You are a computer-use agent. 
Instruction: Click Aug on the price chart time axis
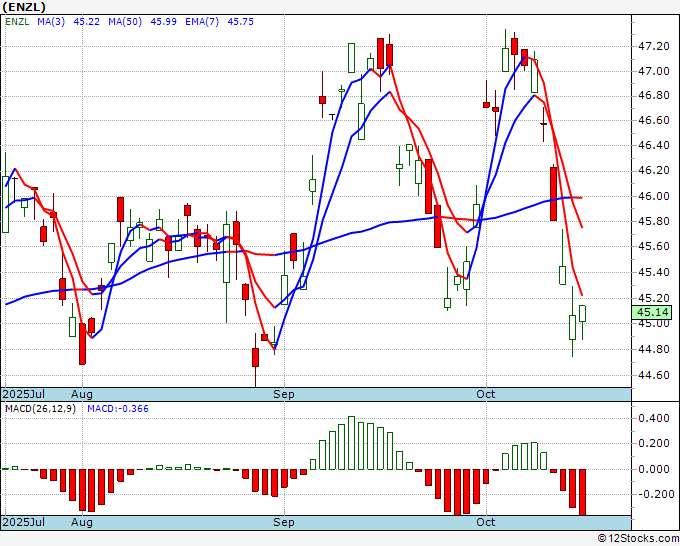(x=82, y=394)
